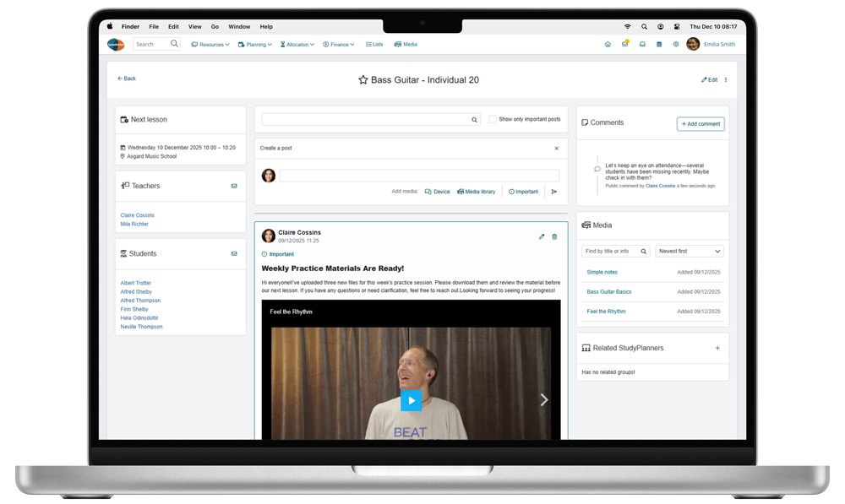The height and width of the screenshot is (504, 845).
Task: Add media from Device
Action: [437, 192]
